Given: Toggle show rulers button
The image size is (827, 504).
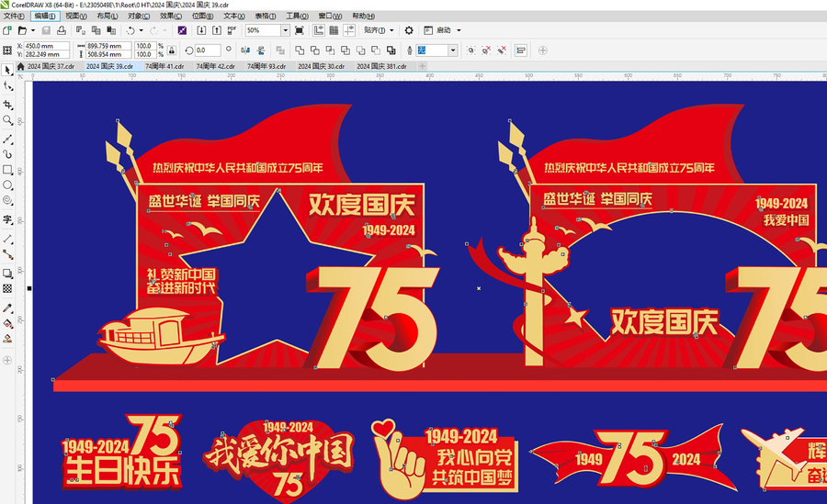Looking at the screenshot, I should point(319,30).
